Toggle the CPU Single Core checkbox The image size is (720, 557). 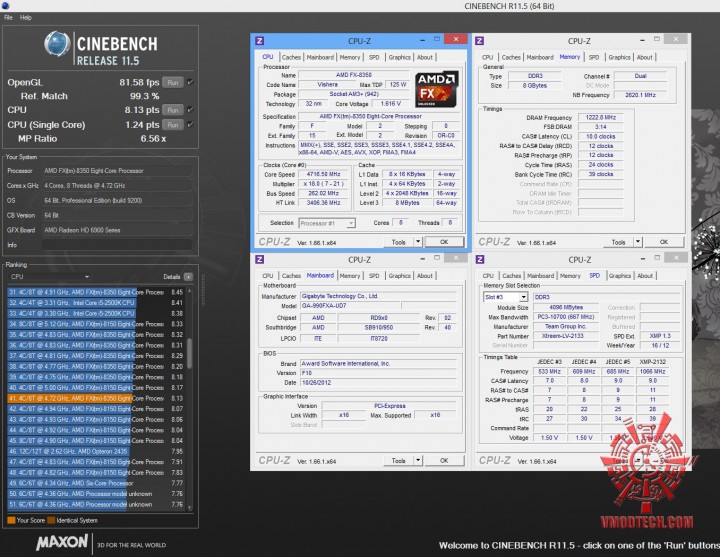point(190,124)
